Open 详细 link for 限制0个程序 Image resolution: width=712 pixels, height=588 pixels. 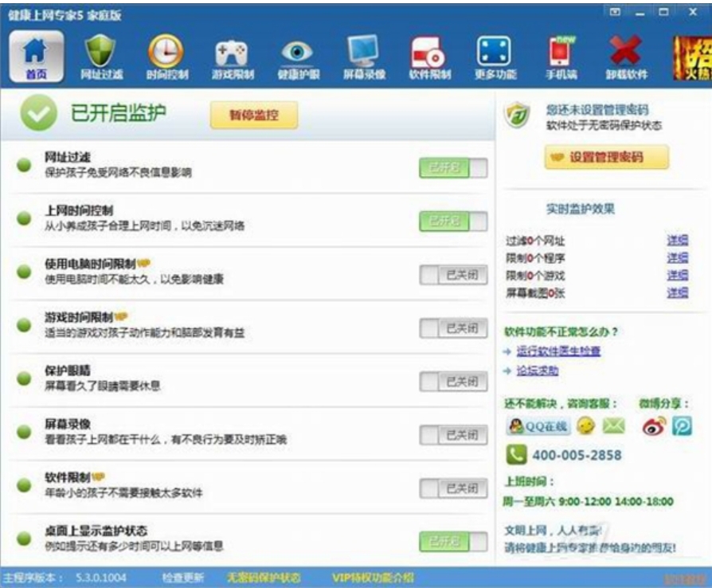[677, 257]
